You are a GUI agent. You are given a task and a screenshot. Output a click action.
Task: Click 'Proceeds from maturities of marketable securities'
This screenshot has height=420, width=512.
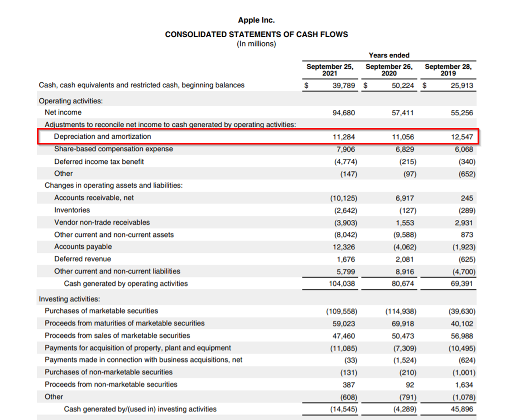pyautogui.click(x=125, y=323)
